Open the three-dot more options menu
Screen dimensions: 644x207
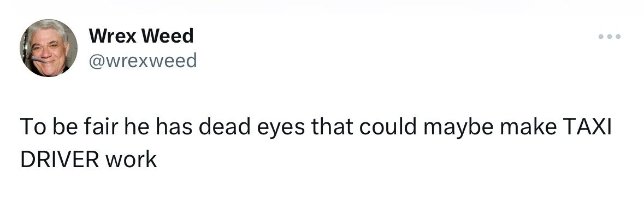point(610,37)
